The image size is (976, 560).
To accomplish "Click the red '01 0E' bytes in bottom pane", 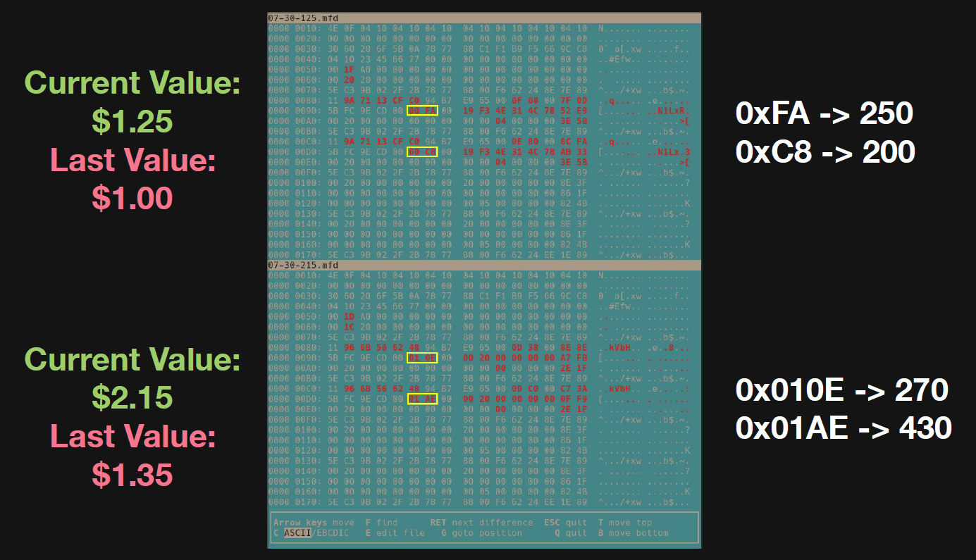I will 423,358.
